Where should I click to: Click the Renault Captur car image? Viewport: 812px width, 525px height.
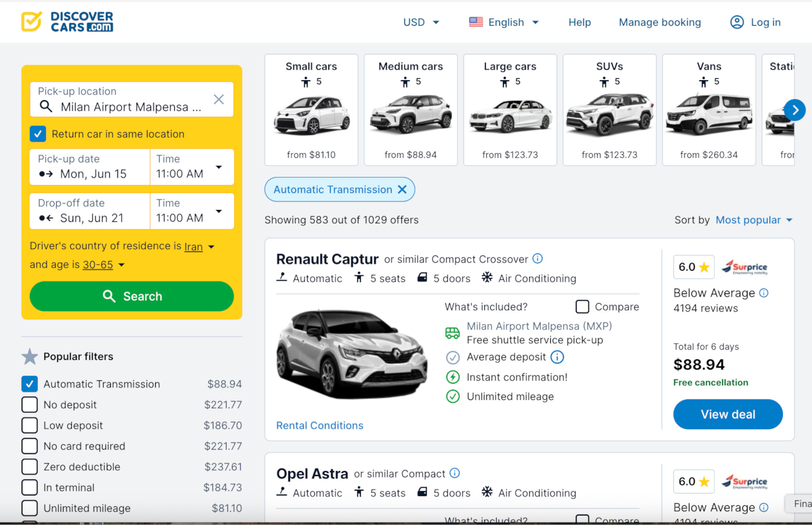click(353, 354)
